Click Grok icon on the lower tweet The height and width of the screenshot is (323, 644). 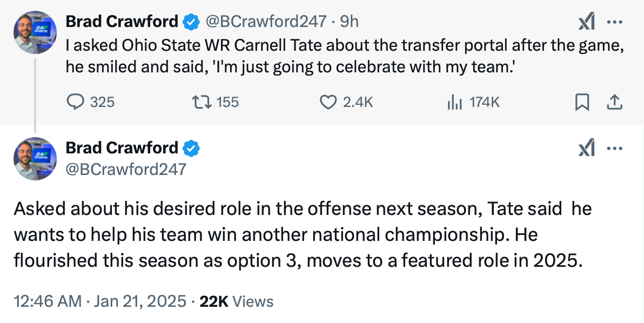[586, 147]
